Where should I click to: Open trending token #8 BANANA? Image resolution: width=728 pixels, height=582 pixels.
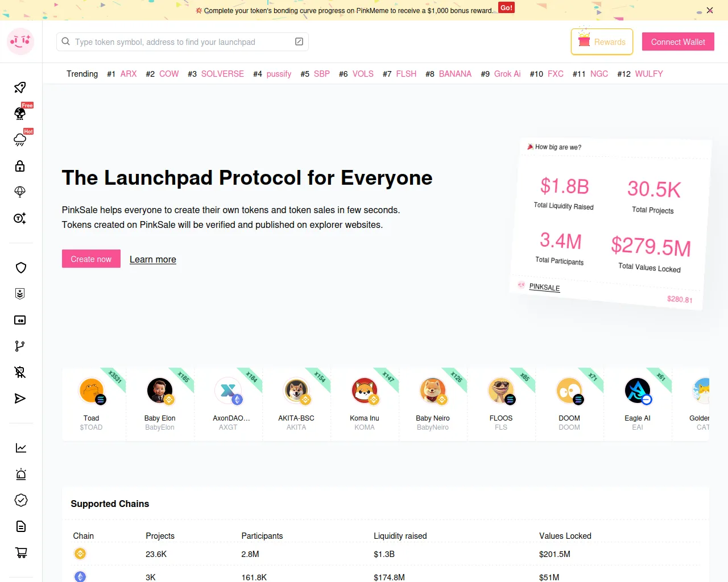point(455,74)
